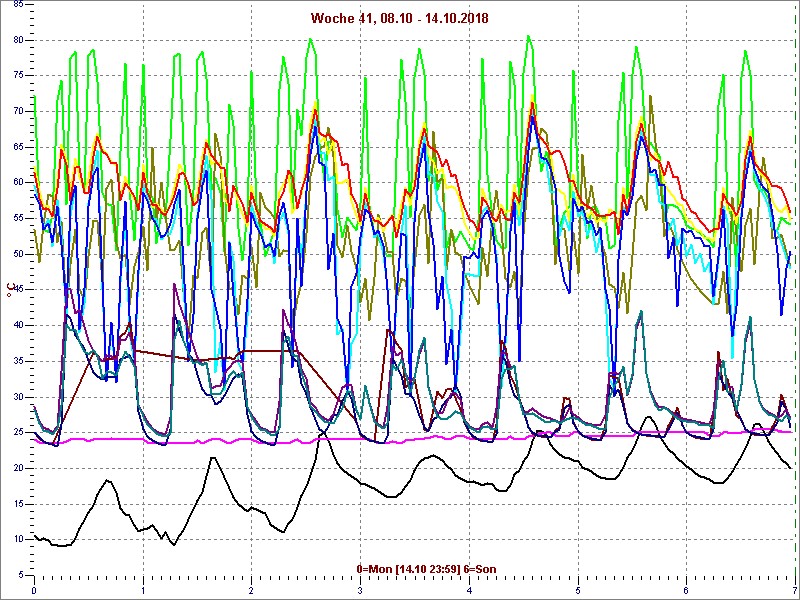Select day "6" on the horizontal day axis
The width and height of the screenshot is (800, 600).
687,591
